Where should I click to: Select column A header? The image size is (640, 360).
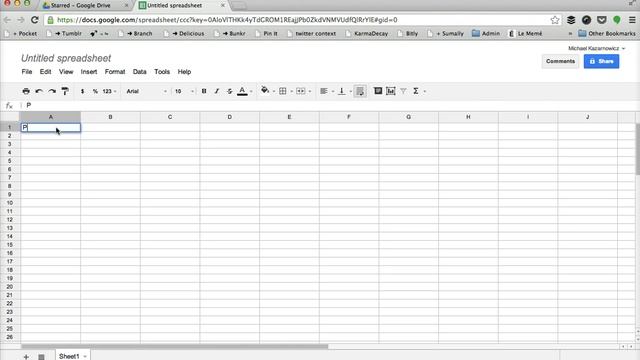51,117
